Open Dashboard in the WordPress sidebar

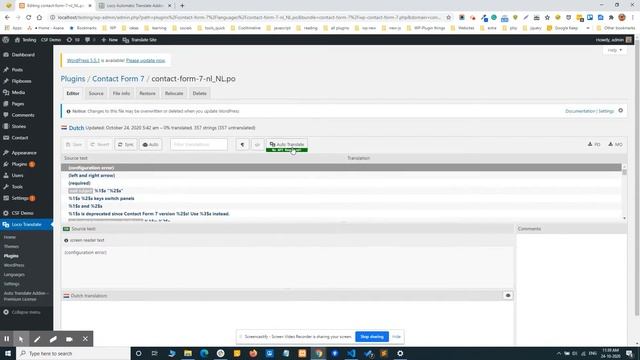23,55
